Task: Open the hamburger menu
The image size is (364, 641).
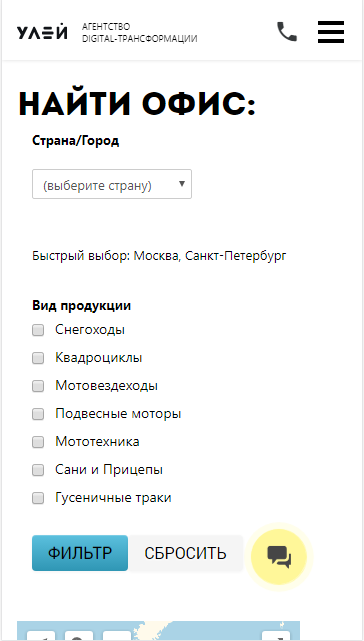Action: tap(331, 32)
